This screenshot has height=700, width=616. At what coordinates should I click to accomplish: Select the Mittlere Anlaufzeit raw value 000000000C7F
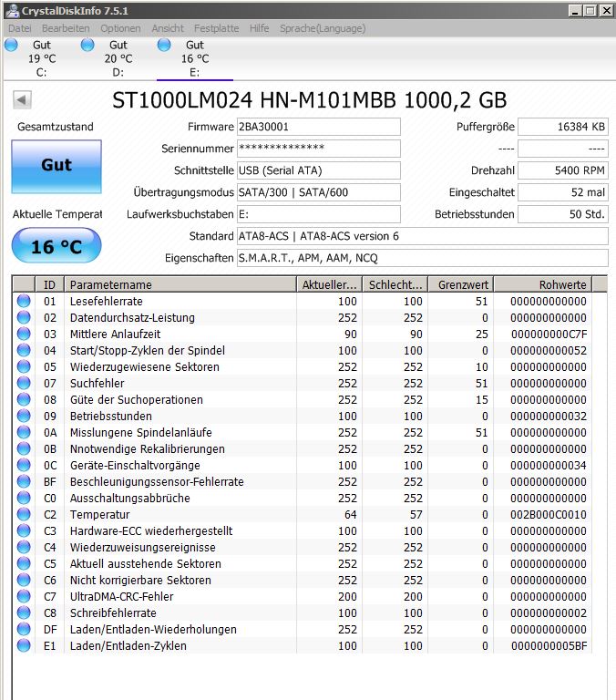tap(549, 335)
